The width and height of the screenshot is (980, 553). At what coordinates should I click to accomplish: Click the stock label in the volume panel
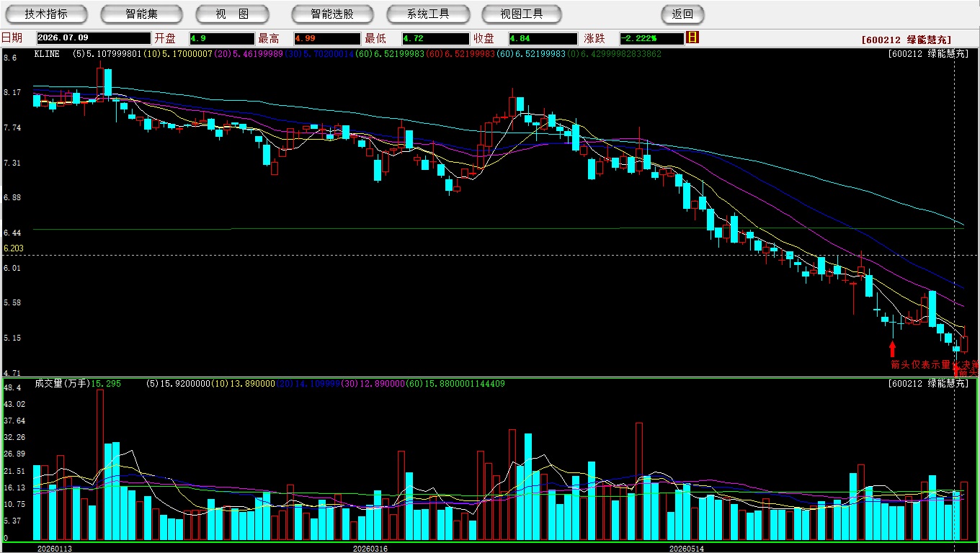click(929, 384)
